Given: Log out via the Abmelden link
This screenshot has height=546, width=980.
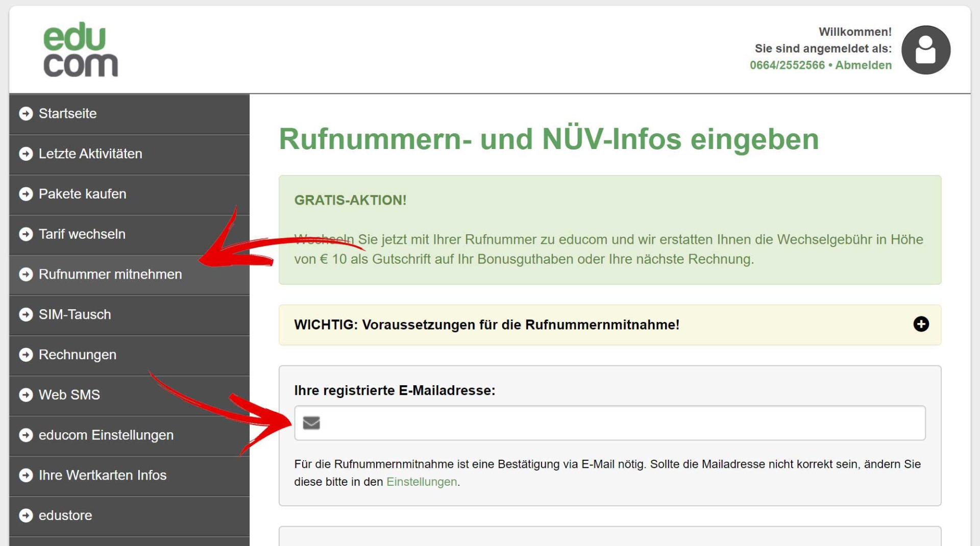Looking at the screenshot, I should pos(863,65).
